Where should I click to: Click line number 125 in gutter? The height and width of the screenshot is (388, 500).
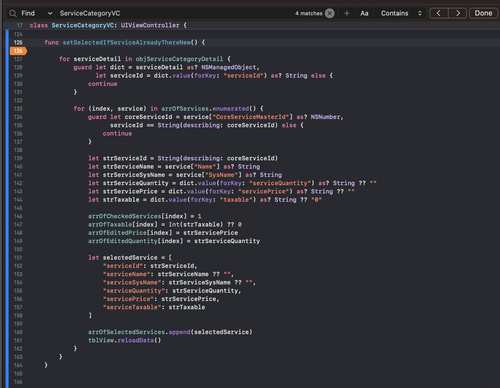(x=18, y=42)
